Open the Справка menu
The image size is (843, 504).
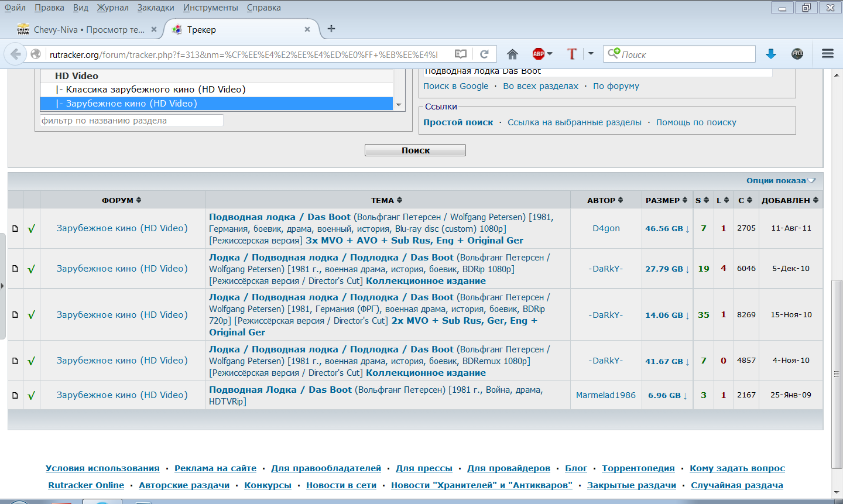263,8
